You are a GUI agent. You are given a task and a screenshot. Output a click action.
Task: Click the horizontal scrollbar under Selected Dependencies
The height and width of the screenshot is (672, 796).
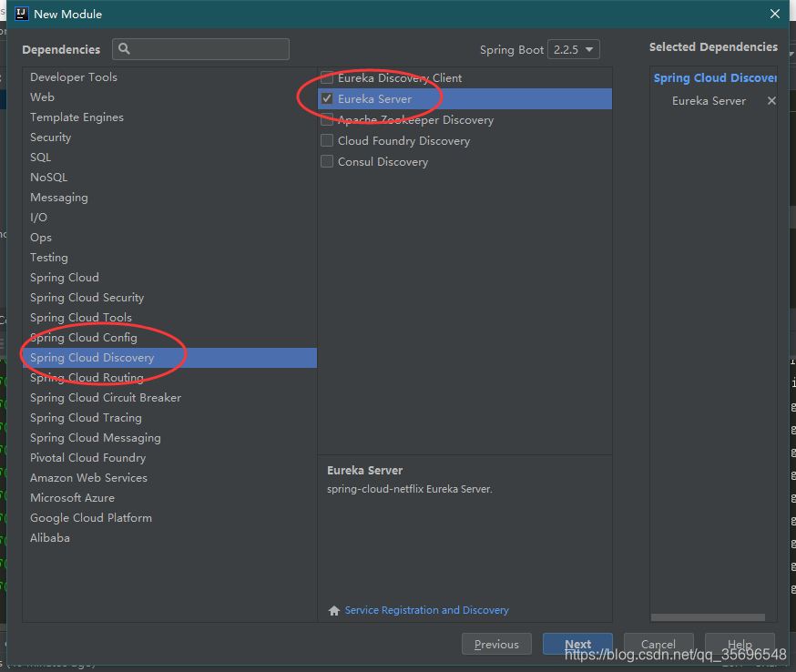point(708,617)
